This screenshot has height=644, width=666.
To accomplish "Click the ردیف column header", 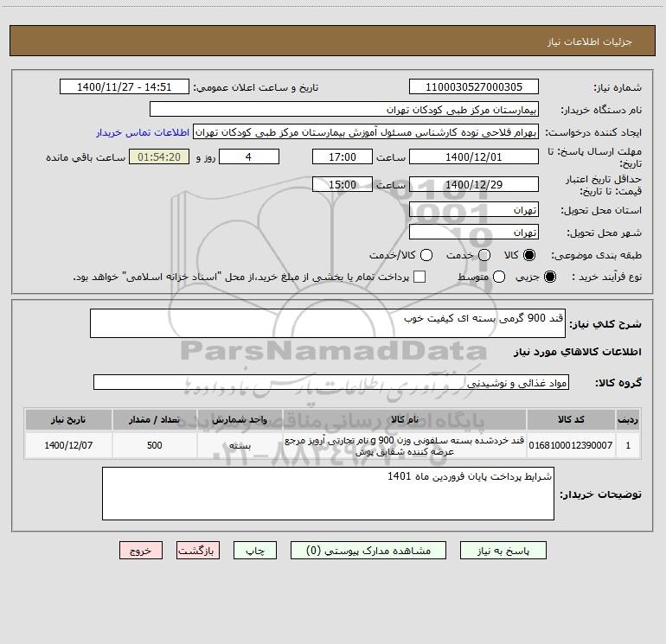I will [628, 420].
